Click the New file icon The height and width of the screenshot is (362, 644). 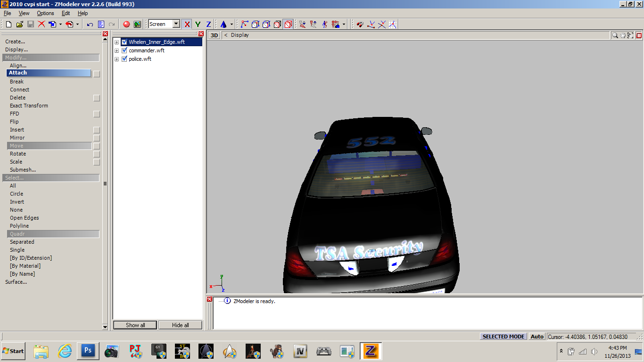(x=8, y=24)
